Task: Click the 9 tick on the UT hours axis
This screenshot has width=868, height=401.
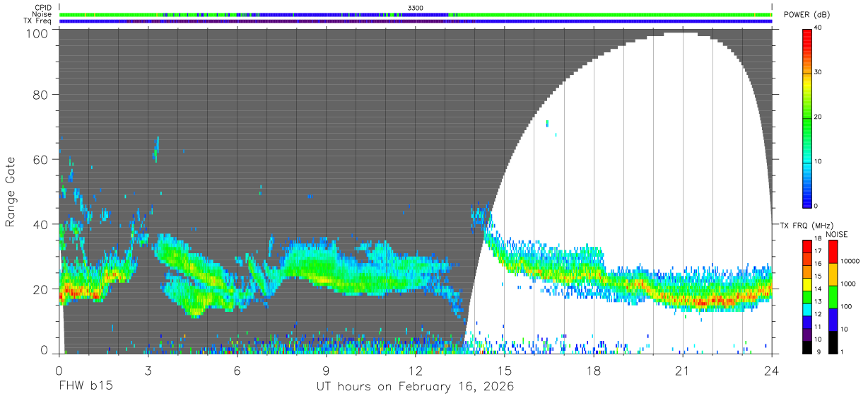Action: (326, 371)
